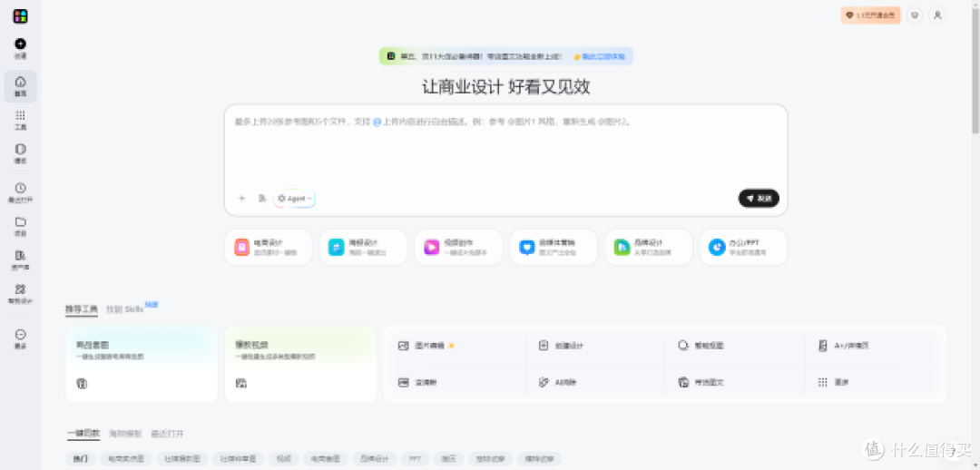Viewport: 980px width, 470px height.
Task: Open the 品牌设计 quick card with green icon
Action: 648,248
